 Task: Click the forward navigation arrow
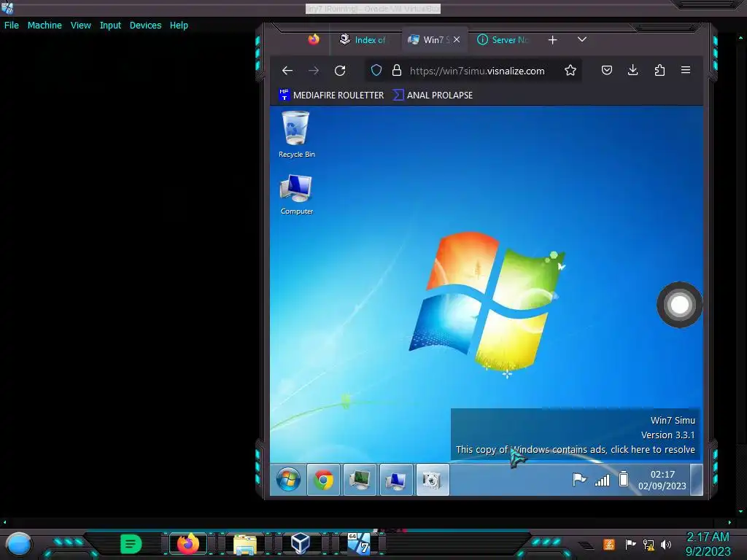pos(314,71)
